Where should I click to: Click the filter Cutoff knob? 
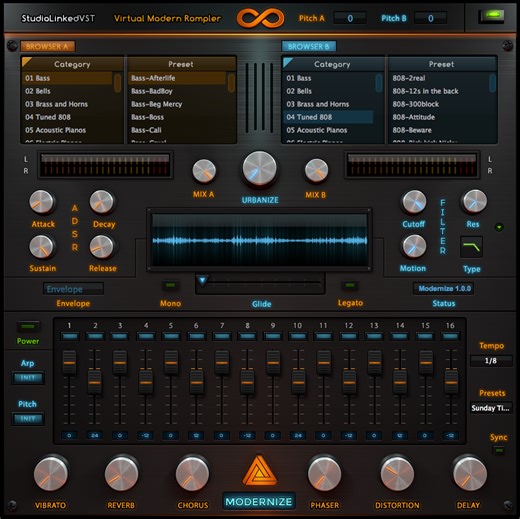click(x=414, y=202)
